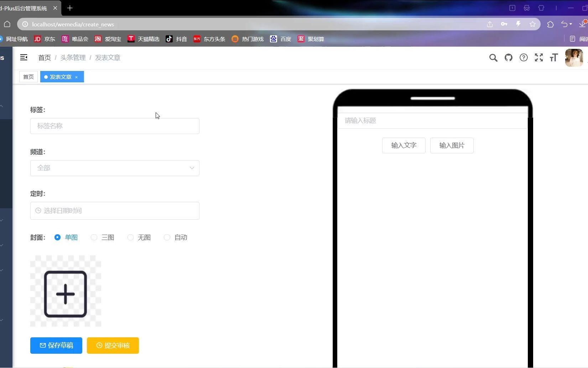Screen dimensions: 588x368
Task: Focus the 标签名称 input field
Action: pyautogui.click(x=115, y=126)
